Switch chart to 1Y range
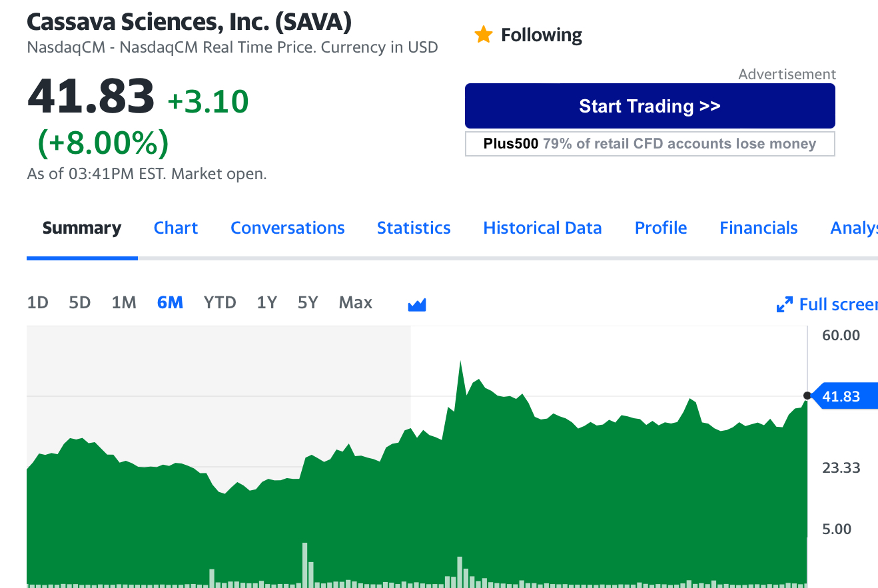Image resolution: width=878 pixels, height=588 pixels. click(266, 303)
